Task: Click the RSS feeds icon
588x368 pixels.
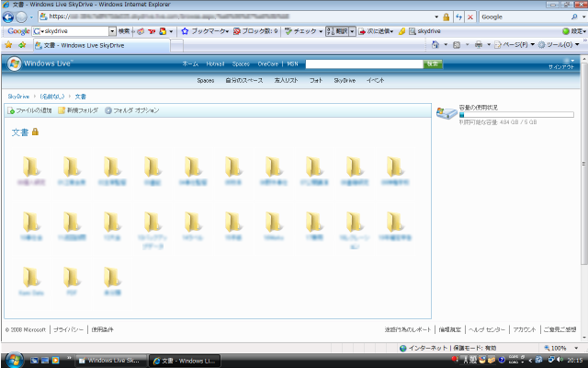Action: click(x=457, y=45)
